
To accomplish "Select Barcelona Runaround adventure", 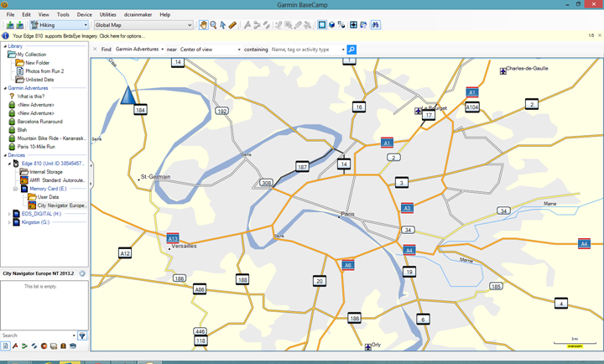I will point(39,122).
